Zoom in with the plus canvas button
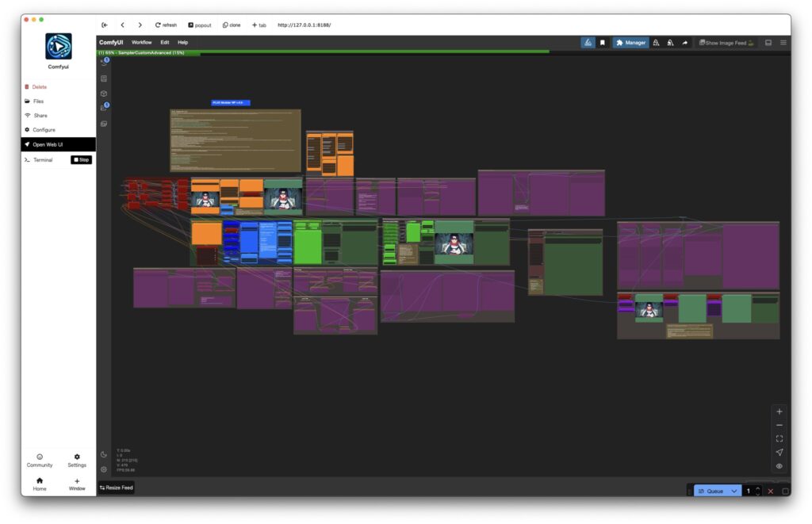 point(779,411)
